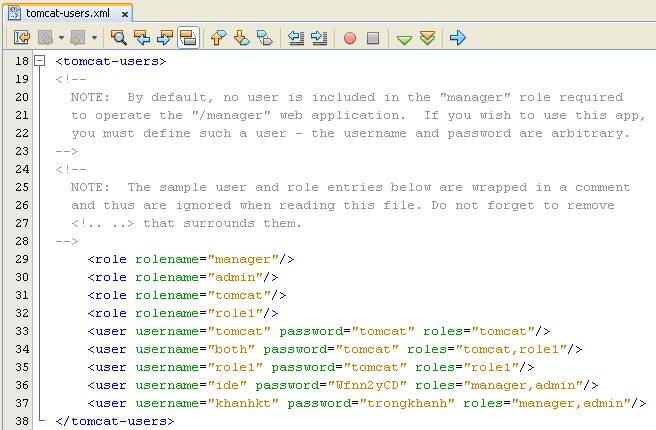This screenshot has height=430, width=656.
Task: Click rolename="role1" role line
Action: (183, 313)
